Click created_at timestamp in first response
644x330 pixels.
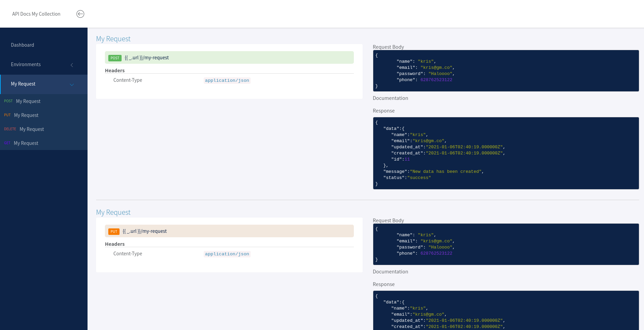(x=464, y=153)
